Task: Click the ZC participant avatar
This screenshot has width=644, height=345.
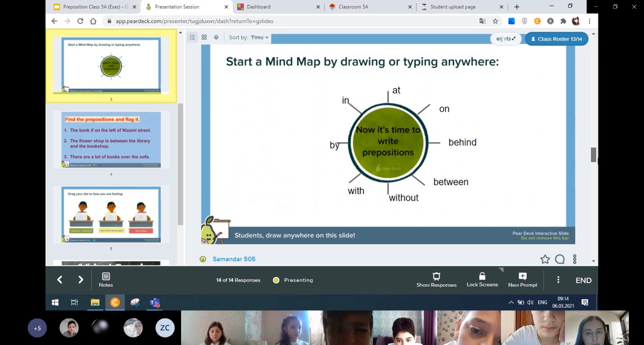Action: pyautogui.click(x=165, y=328)
